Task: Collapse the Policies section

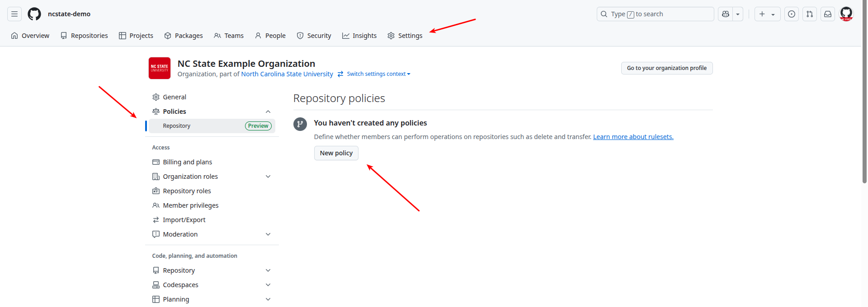Action: (x=268, y=112)
